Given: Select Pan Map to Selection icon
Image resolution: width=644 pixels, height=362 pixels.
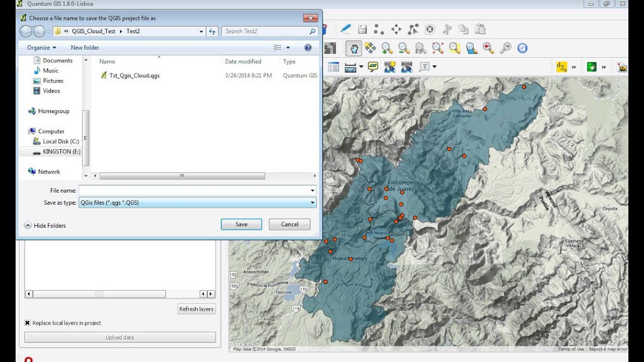Looking at the screenshot, I should [370, 48].
